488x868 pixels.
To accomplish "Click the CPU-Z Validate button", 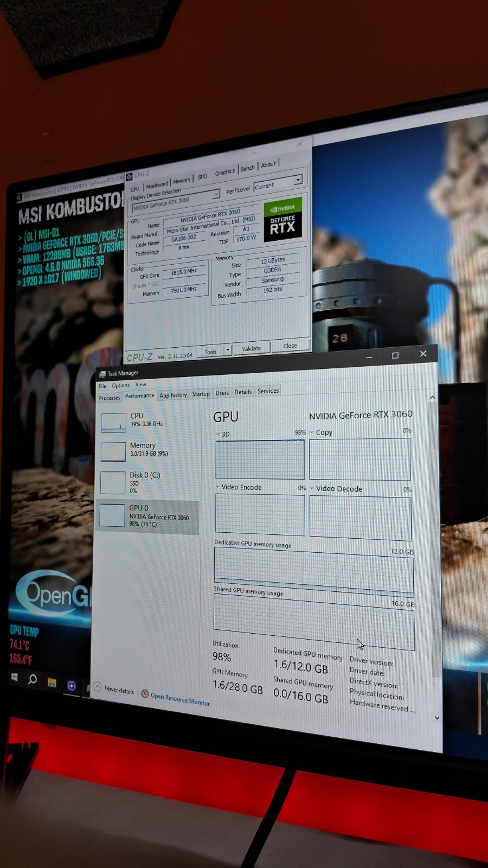I will [x=251, y=348].
